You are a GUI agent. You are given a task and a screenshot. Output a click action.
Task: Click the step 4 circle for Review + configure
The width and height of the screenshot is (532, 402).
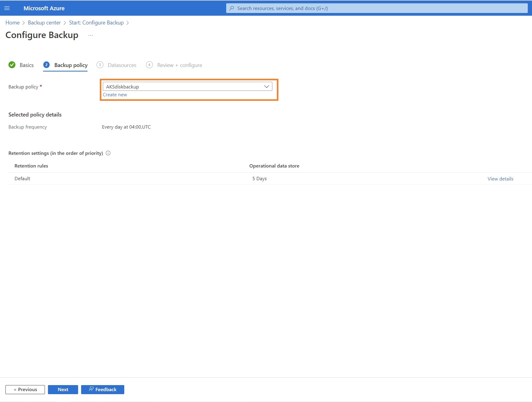[149, 65]
